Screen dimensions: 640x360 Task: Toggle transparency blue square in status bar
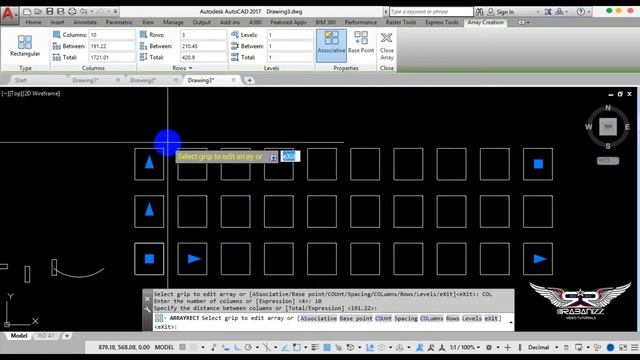[327, 347]
